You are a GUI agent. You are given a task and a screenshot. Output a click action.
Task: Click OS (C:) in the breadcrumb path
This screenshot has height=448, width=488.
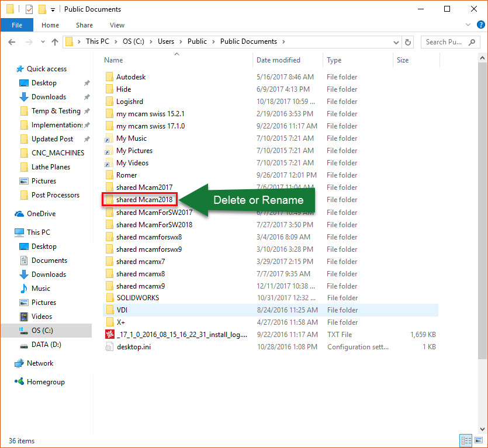click(x=133, y=41)
